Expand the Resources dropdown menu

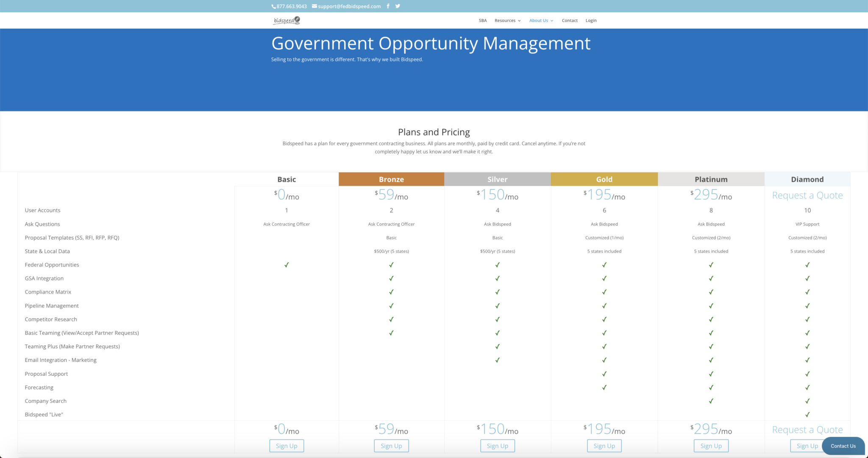pyautogui.click(x=505, y=21)
